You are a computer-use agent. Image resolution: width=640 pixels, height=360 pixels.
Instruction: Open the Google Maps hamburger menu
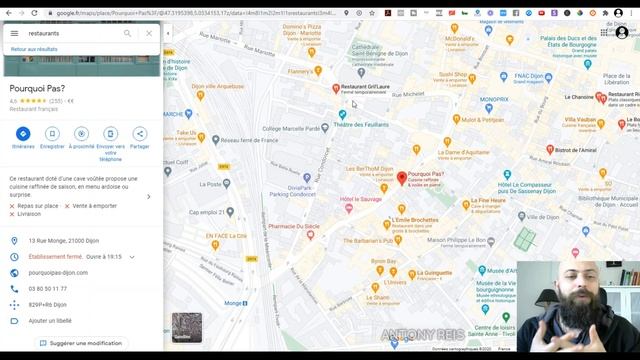point(14,33)
